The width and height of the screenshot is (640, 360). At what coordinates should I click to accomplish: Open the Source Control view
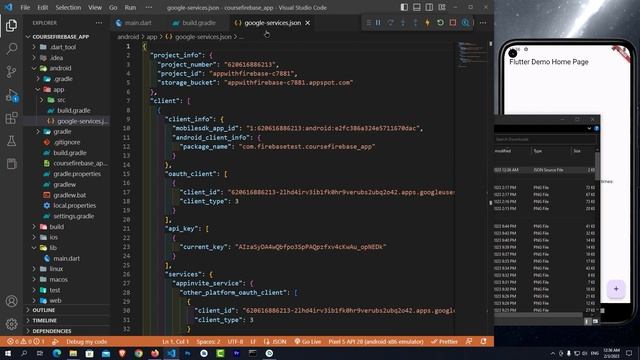11,72
